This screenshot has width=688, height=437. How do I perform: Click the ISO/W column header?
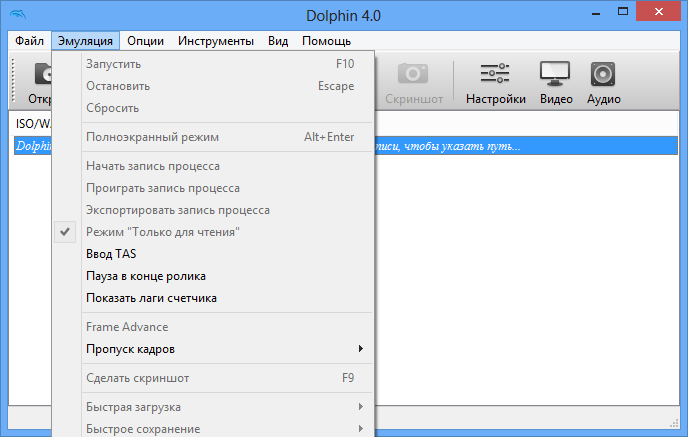click(x=33, y=124)
